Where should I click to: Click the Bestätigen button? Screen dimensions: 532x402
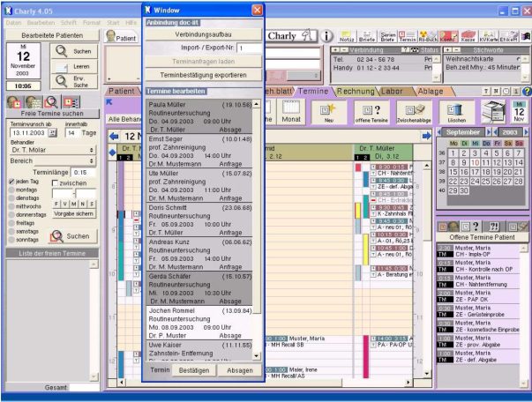194,370
